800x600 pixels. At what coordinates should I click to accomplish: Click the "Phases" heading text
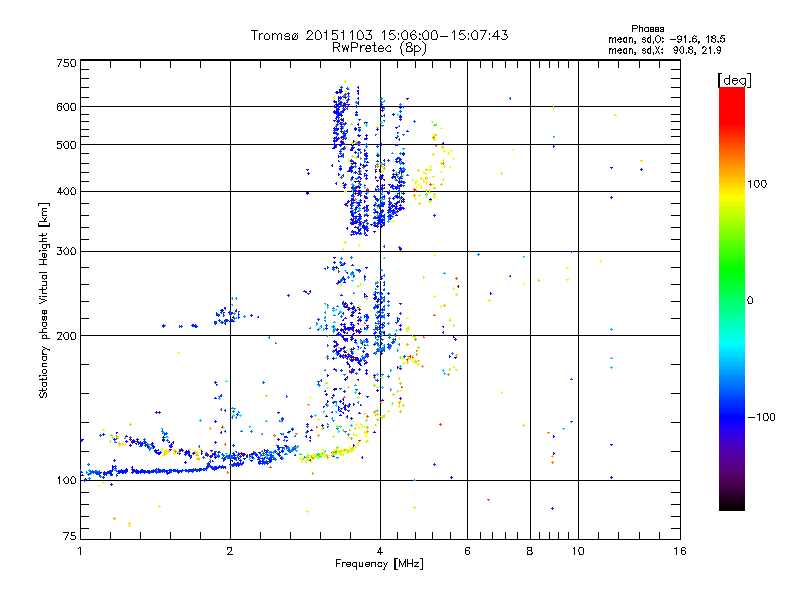[x=647, y=29]
